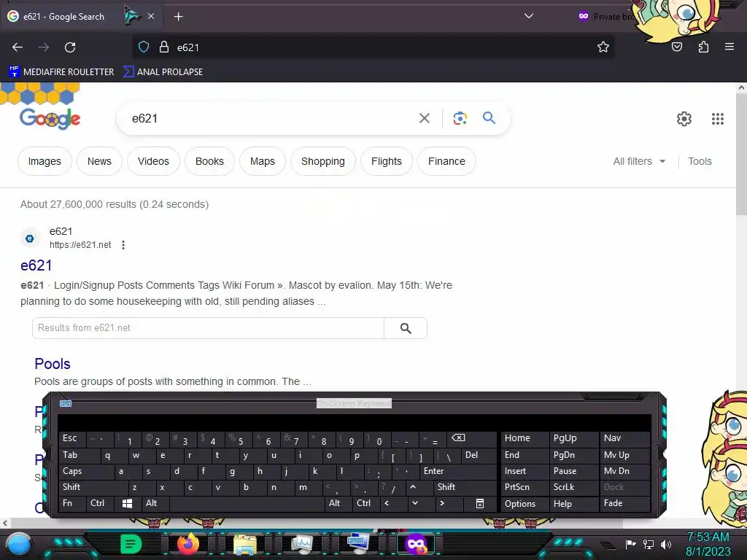Click the sitelinks search magnifier button
The width and height of the screenshot is (747, 560).
(x=406, y=328)
